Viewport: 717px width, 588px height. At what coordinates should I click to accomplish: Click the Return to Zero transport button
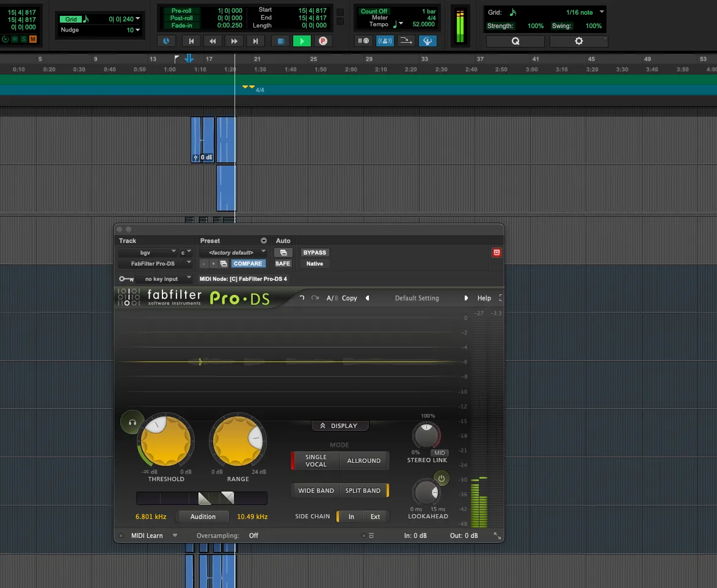[x=191, y=41]
